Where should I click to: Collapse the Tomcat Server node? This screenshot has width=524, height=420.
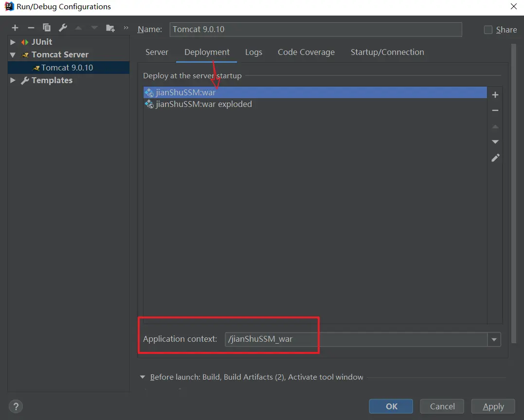[x=13, y=55]
